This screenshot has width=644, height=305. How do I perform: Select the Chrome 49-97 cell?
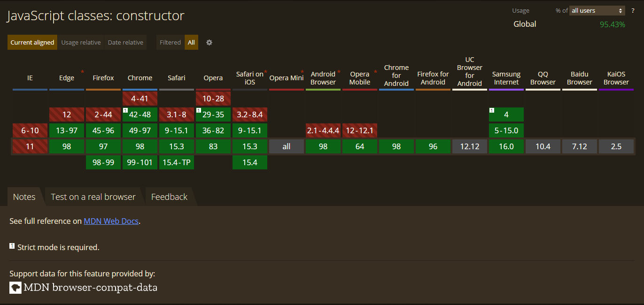pos(140,130)
